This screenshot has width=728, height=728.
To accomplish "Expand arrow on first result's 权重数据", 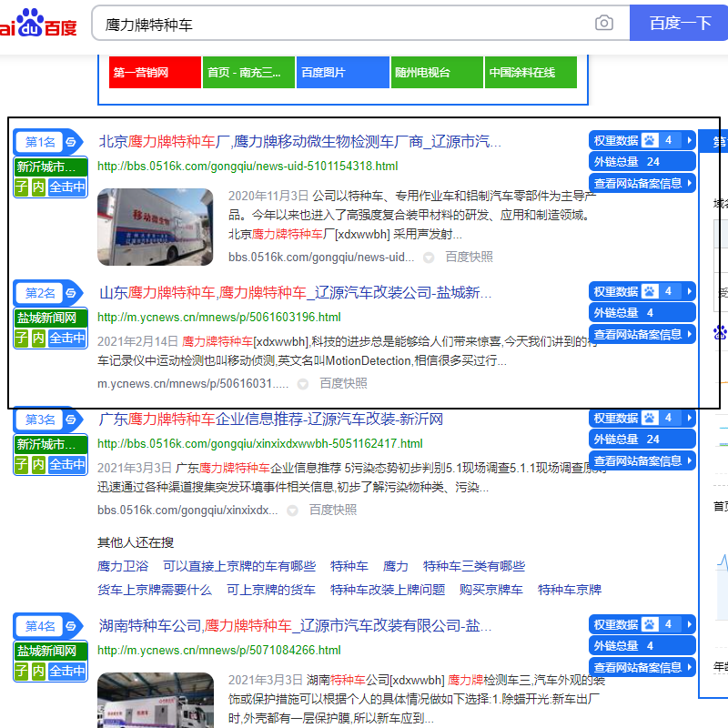I will click(x=690, y=140).
